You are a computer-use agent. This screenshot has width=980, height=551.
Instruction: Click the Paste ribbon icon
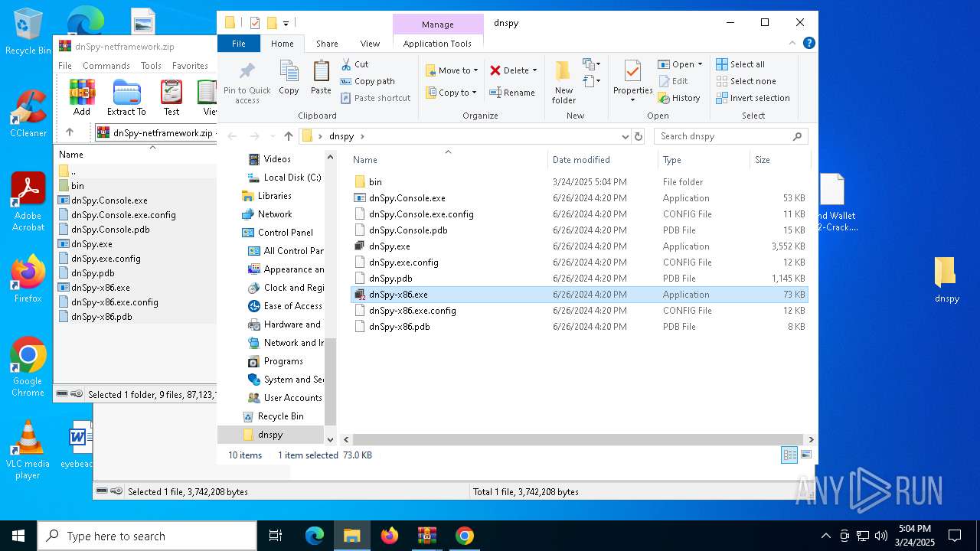tap(321, 77)
